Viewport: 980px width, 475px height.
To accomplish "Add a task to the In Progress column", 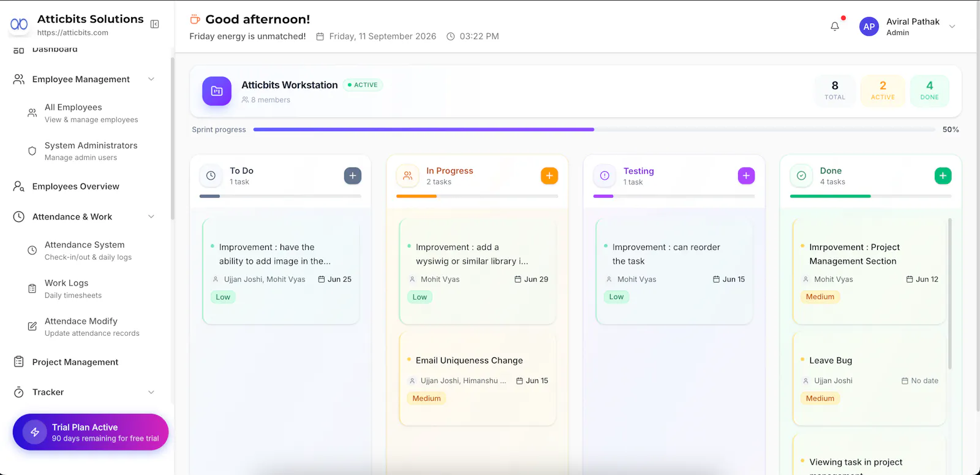I will pos(549,176).
